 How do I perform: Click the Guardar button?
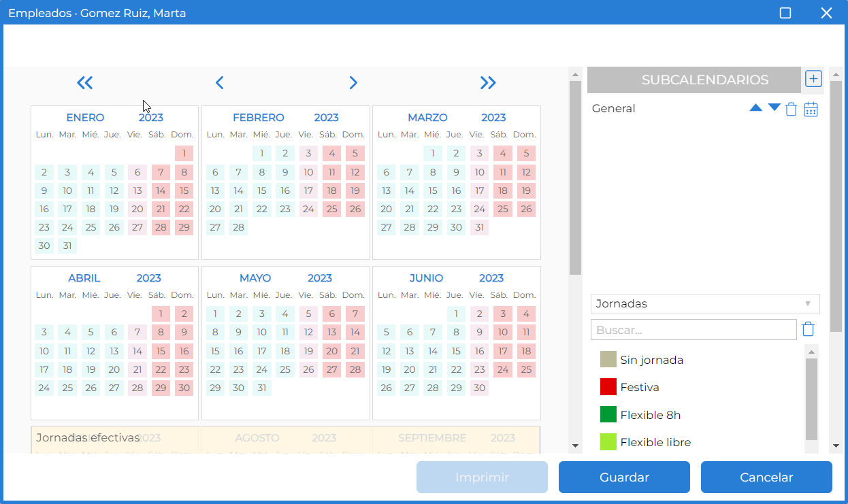tap(624, 477)
